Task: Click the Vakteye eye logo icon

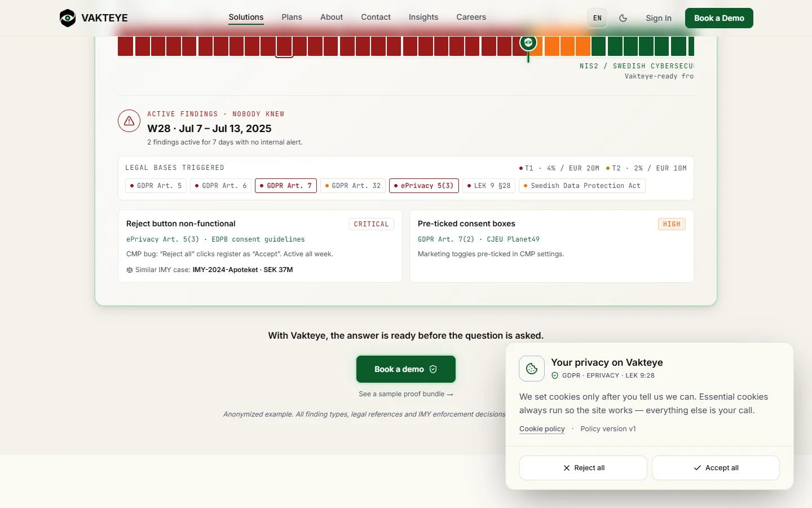Action: tap(68, 18)
